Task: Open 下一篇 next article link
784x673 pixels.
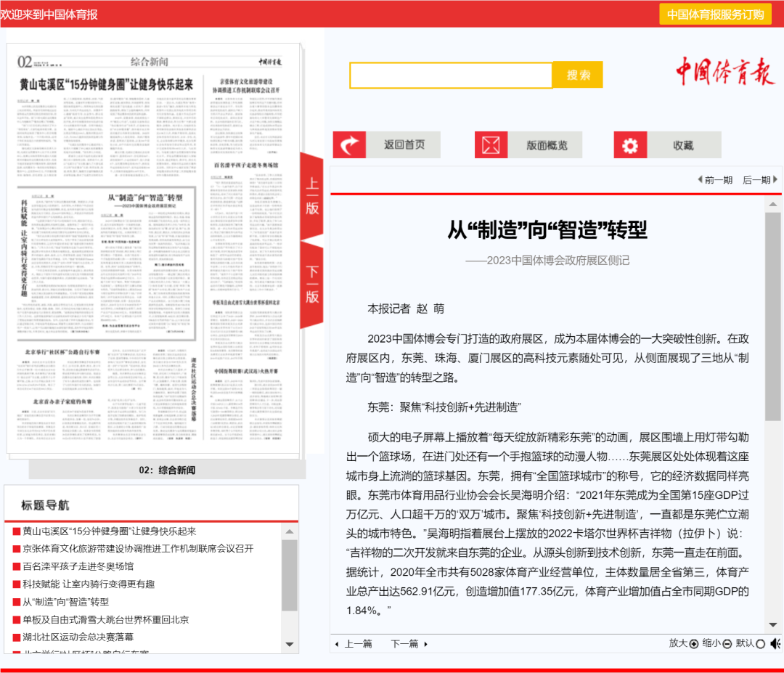Action: [x=409, y=644]
